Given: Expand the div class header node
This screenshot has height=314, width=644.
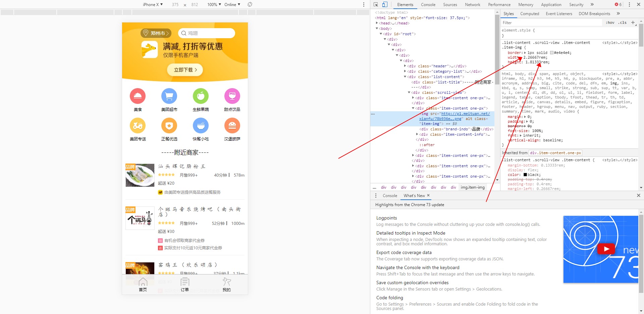Looking at the screenshot, I should click(405, 66).
